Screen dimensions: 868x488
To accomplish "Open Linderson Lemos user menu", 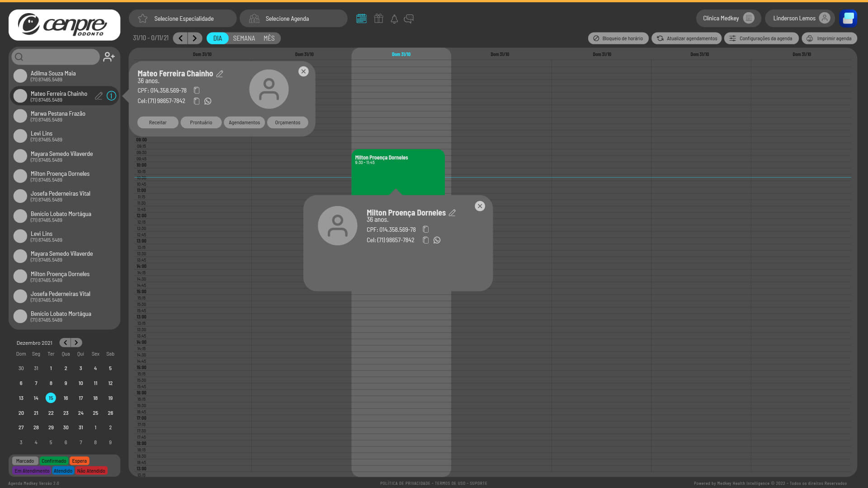I will [x=800, y=18].
